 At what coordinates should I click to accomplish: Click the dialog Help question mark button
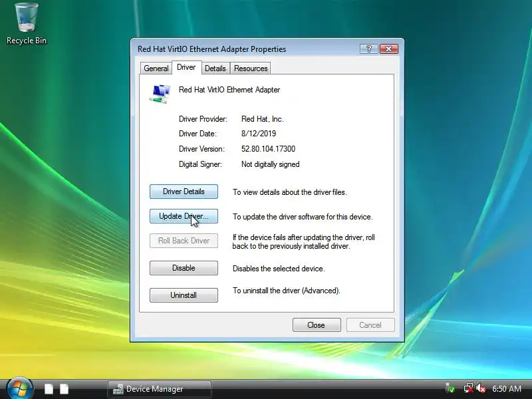click(369, 49)
